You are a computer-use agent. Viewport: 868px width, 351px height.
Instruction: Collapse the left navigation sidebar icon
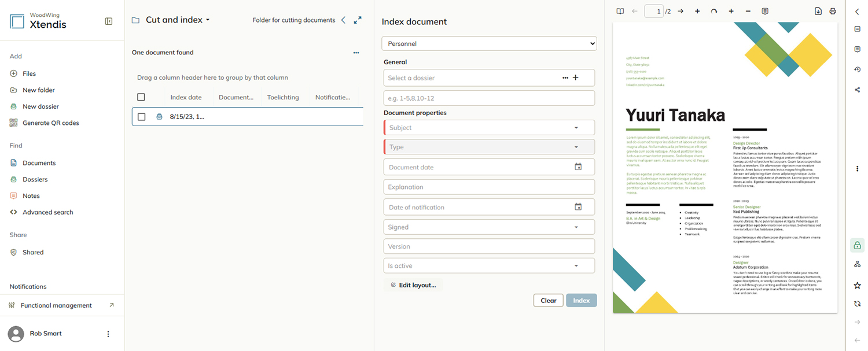[x=108, y=21]
